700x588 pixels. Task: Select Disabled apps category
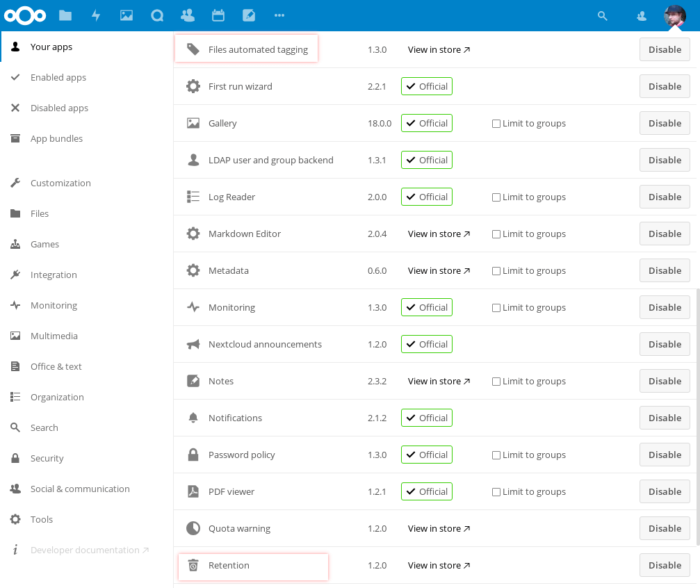pyautogui.click(x=87, y=108)
